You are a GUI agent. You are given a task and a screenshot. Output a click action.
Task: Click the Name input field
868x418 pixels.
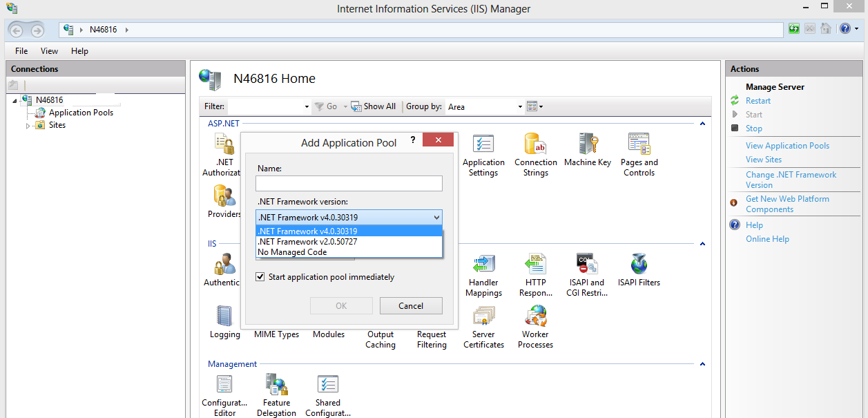[348, 183]
